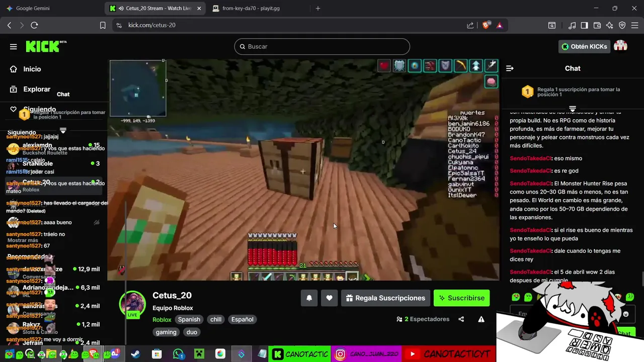Close the Cetus_20 Stream tab
Image resolution: width=644 pixels, height=362 pixels.
199,9
